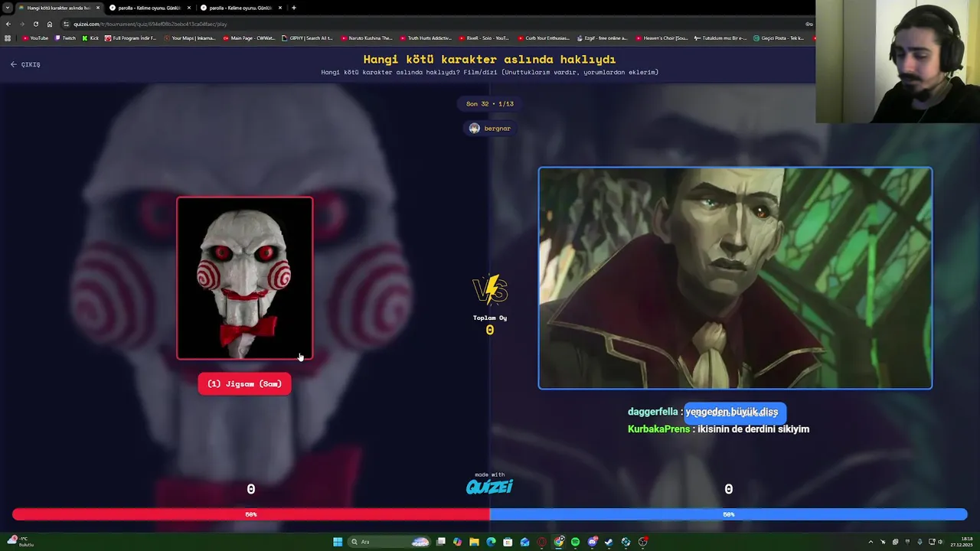Open Microsoft Store from the taskbar

[508, 542]
